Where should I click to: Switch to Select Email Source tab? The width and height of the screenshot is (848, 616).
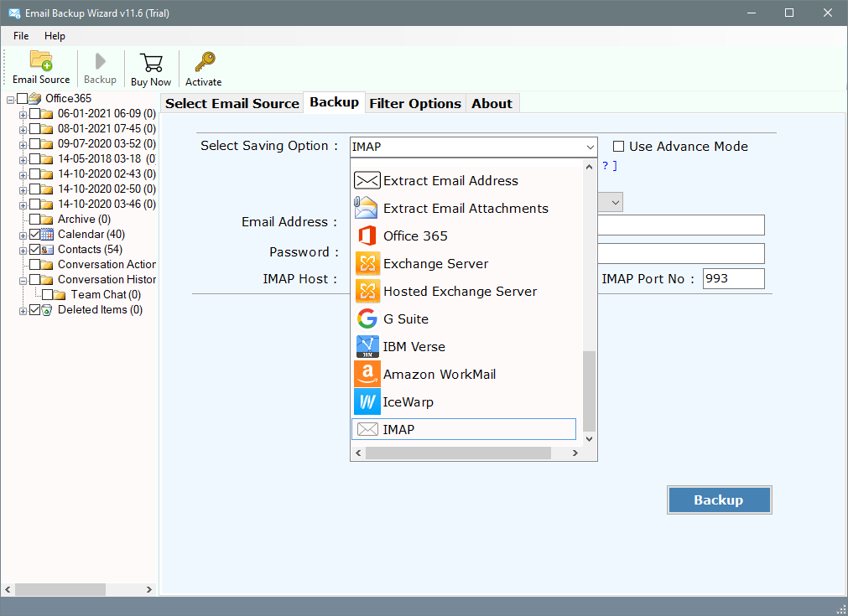232,103
